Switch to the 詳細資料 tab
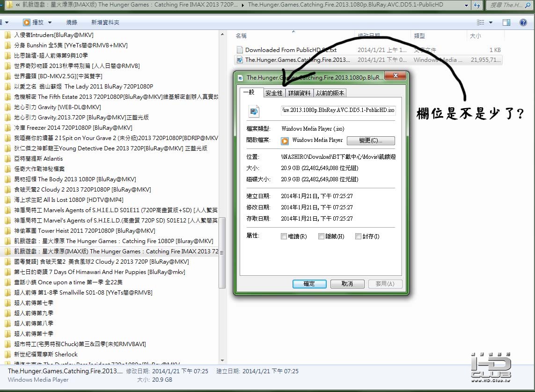The image size is (535, 392). [x=299, y=93]
